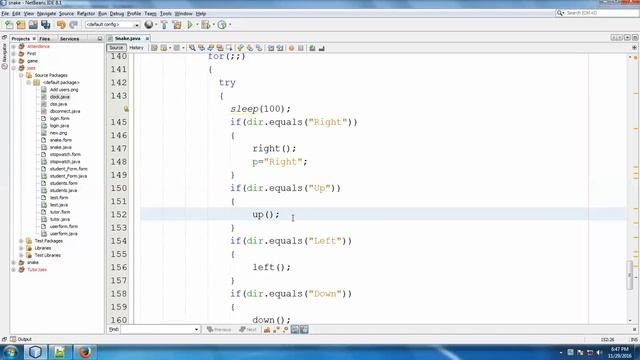The image size is (640, 360).
Task: Toggle the Highlight Results button in Find bar
Action: pyautogui.click(x=295, y=329)
